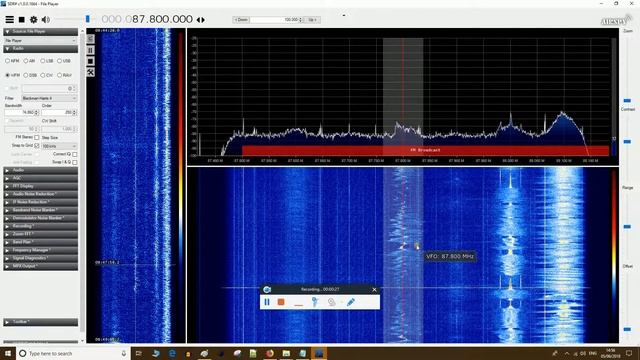Toggle the Snap to Grid checkbox
Screen dimensions: 640x360
click(x=37, y=146)
